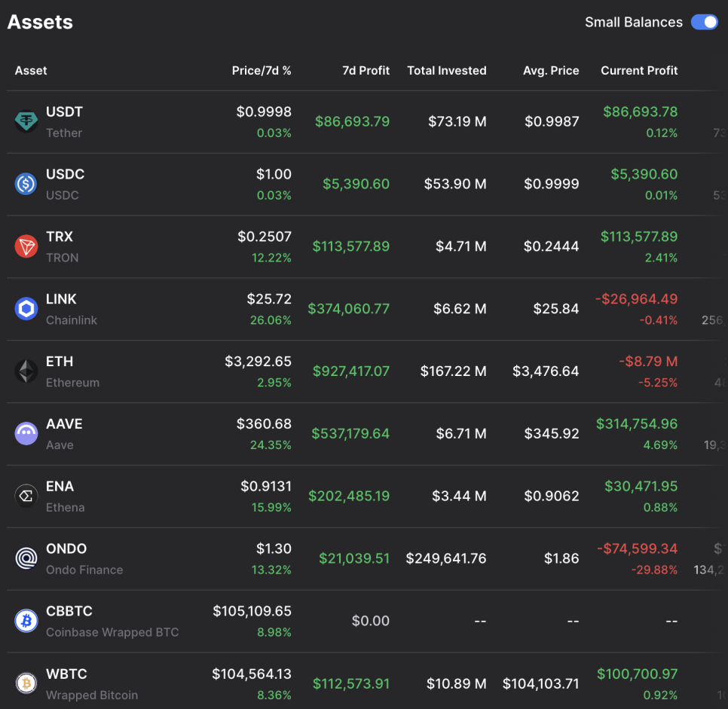
Task: Click the LINK Chainlink coin icon
Action: click(26, 309)
